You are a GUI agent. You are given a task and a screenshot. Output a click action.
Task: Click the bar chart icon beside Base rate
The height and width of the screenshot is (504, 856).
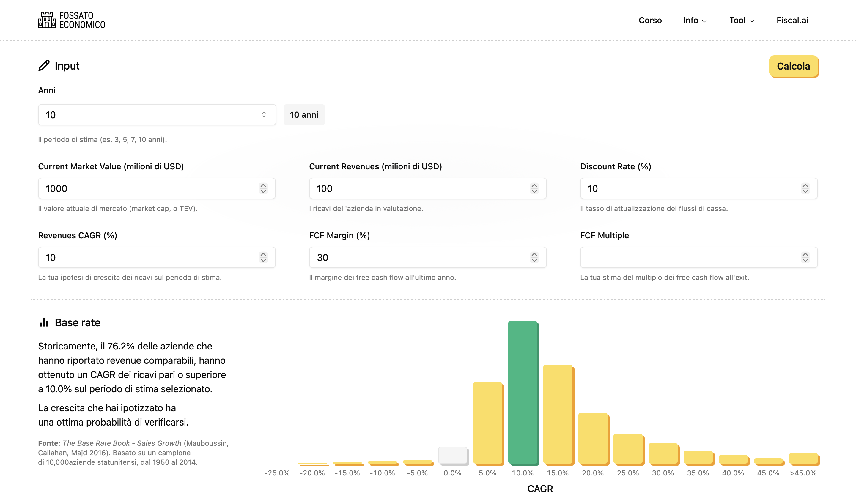[x=44, y=322]
